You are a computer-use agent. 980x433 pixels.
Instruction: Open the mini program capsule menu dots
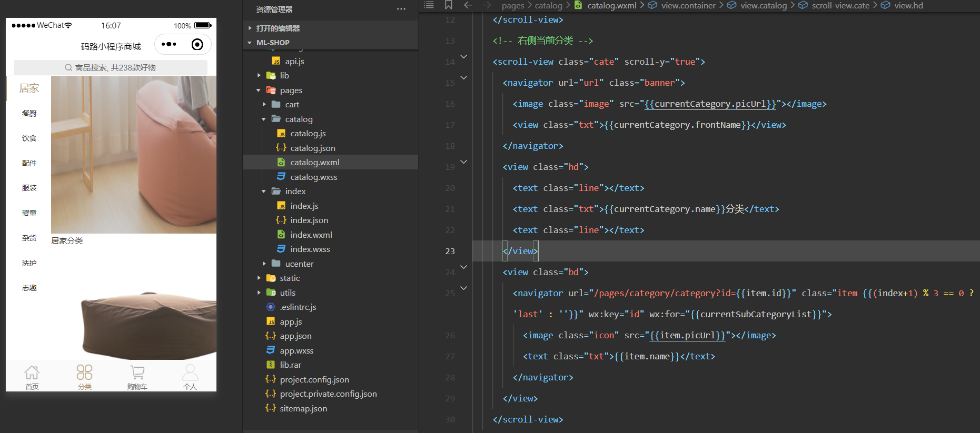169,44
